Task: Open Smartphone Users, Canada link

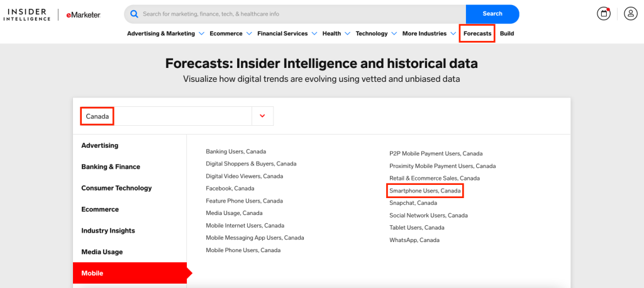Action: [x=425, y=191]
